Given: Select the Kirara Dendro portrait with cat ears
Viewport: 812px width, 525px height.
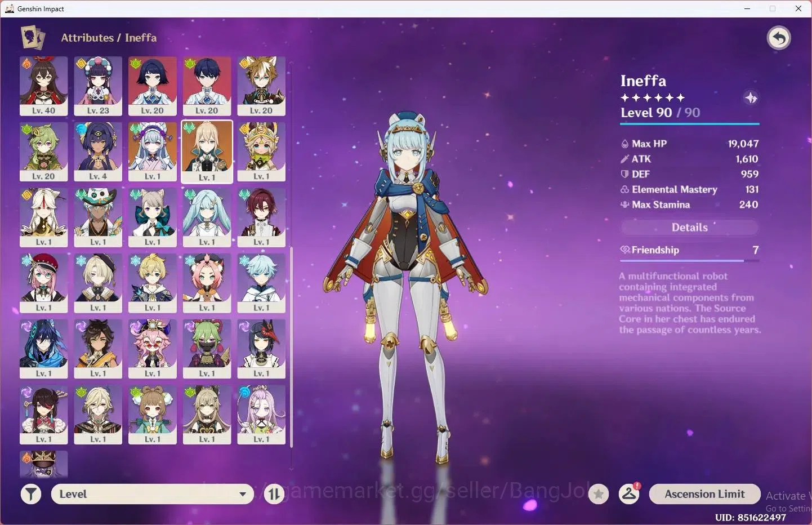Looking at the screenshot, I should pyautogui.click(x=207, y=415).
